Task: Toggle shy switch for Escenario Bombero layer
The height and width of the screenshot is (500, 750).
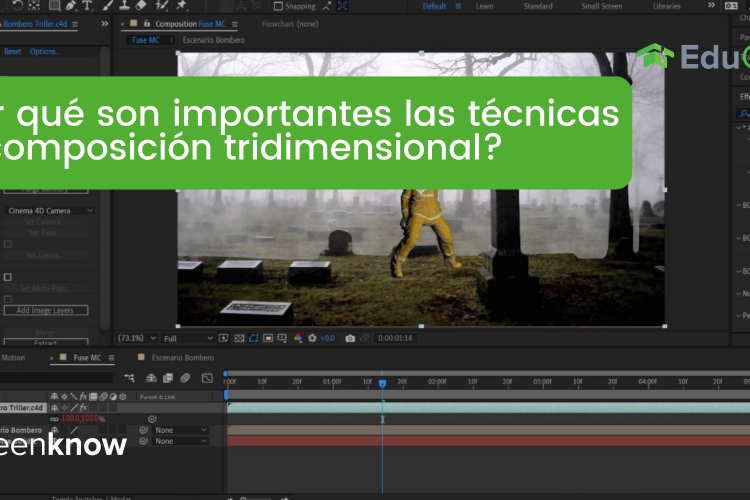Action: click(x=55, y=430)
